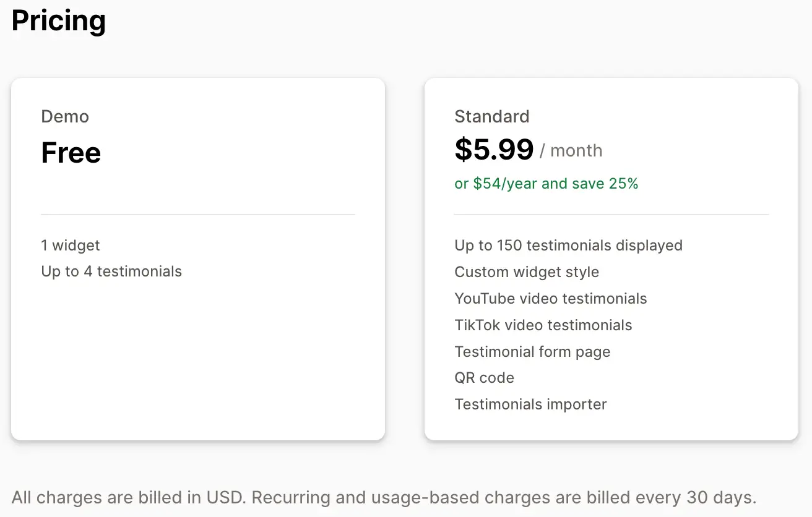Click empty space inside Demo plan card
Image resolution: width=812 pixels, height=517 pixels.
198,359
